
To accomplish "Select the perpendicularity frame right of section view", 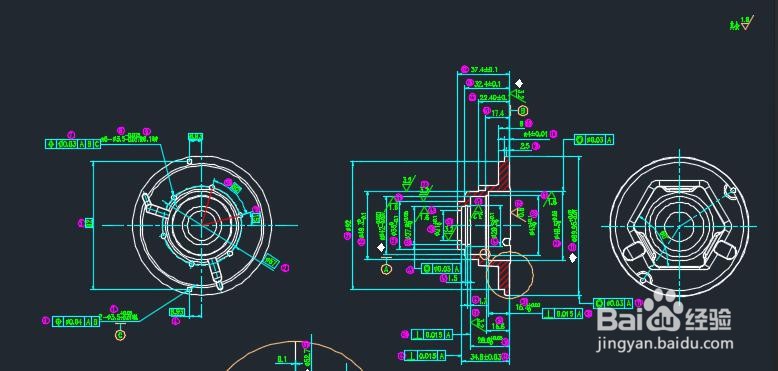I will [x=562, y=313].
